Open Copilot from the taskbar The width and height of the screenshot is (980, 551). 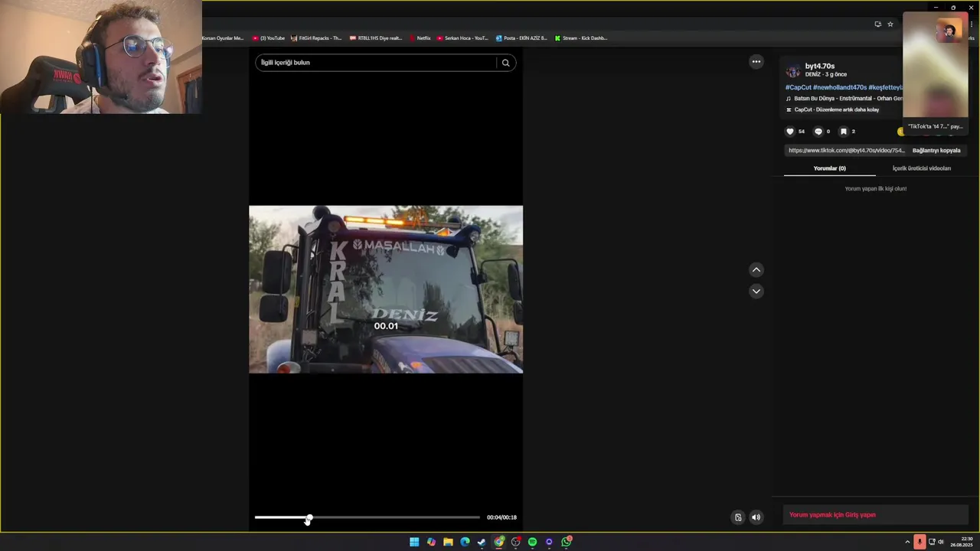(431, 542)
